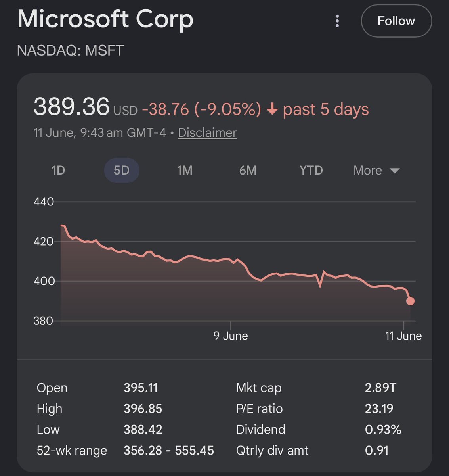Screen dimensions: 449x476
Task: Show the YTD chart range
Action: click(311, 171)
